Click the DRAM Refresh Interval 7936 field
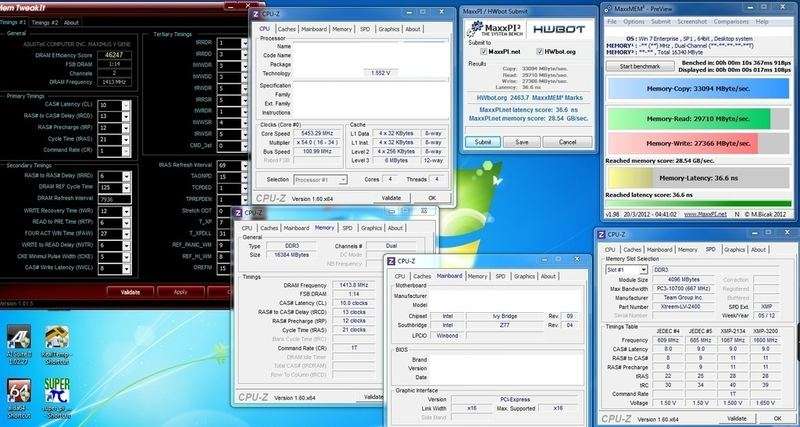The height and width of the screenshot is (427, 800). [115, 199]
